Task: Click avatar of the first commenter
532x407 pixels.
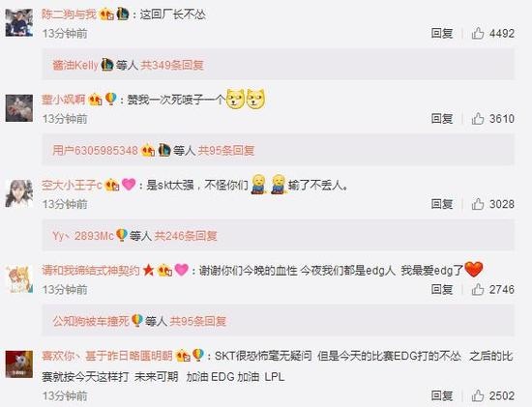Action: click(19, 23)
